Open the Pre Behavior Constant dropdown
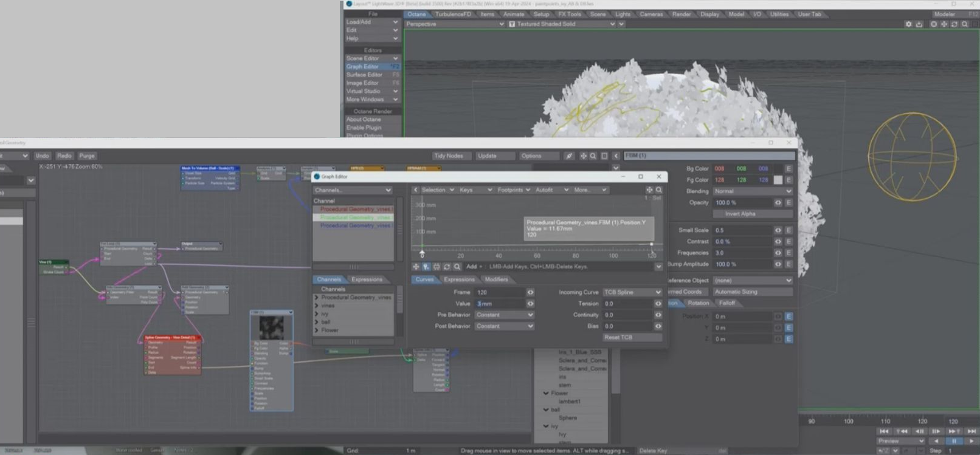 pyautogui.click(x=504, y=315)
